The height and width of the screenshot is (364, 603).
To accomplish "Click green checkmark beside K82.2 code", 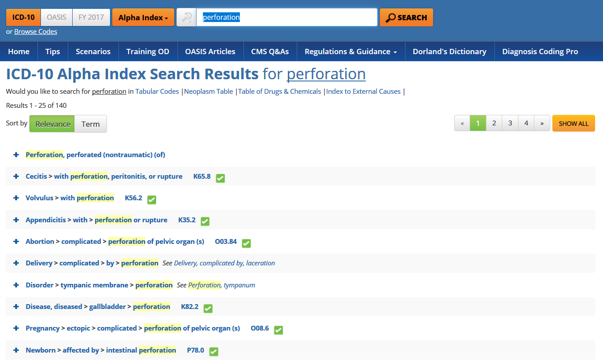I will [x=208, y=309].
